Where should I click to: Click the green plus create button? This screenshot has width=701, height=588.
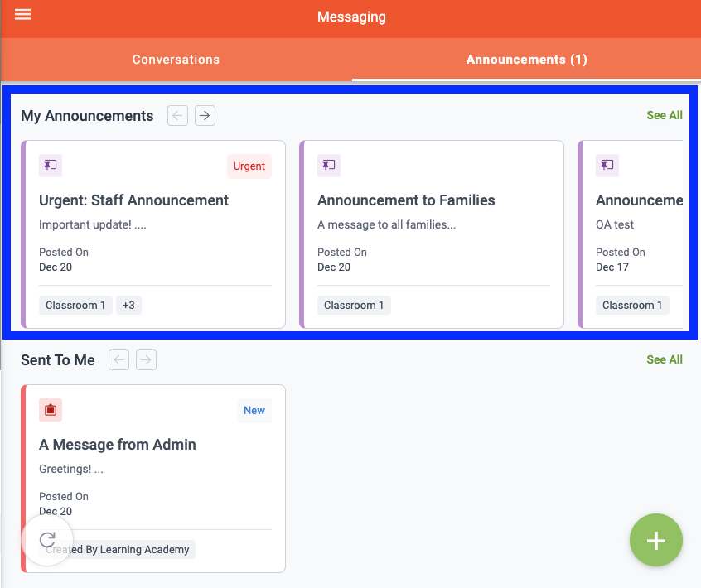point(655,541)
